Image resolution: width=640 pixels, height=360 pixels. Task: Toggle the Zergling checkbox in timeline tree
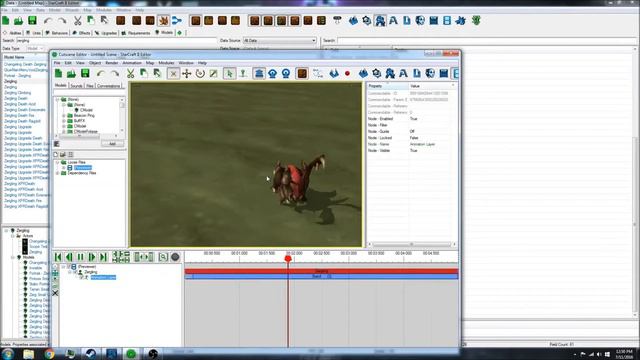click(x=75, y=272)
